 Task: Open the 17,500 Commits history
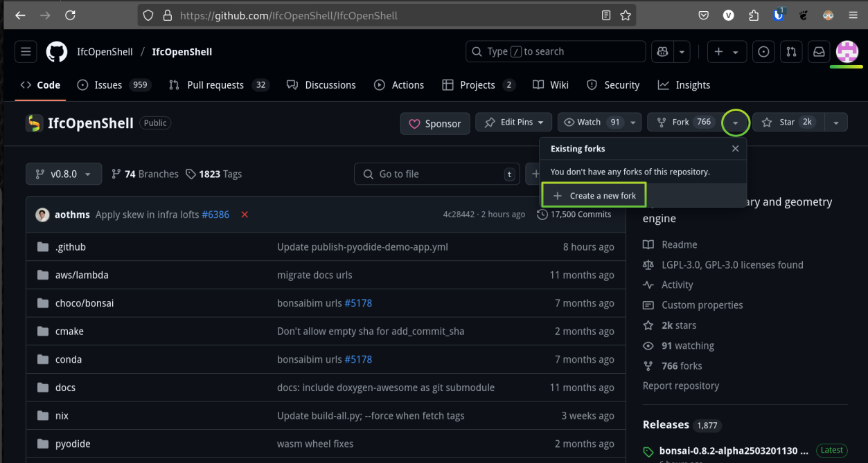pyautogui.click(x=574, y=215)
